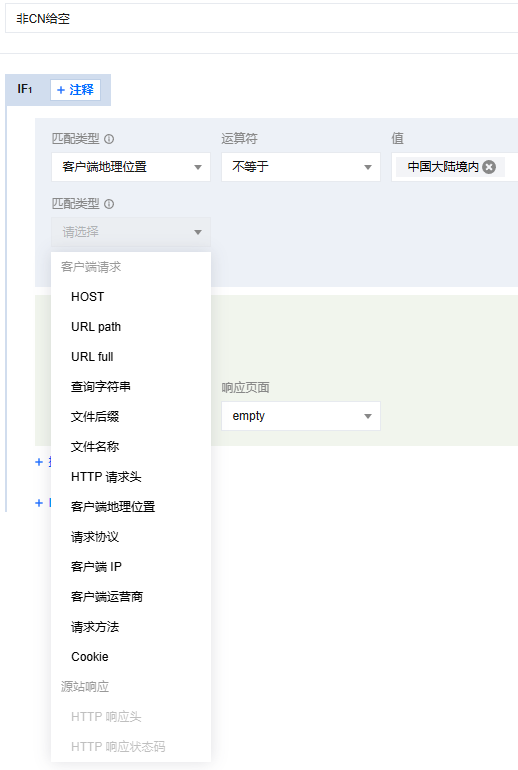Open the 不等于 operator dropdown
The height and width of the screenshot is (770, 518).
(x=300, y=167)
